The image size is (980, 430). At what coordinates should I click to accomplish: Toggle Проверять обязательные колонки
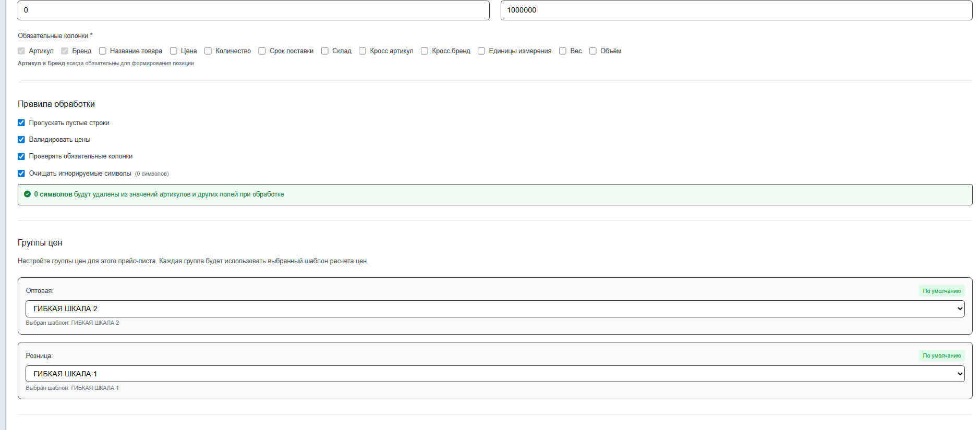(x=21, y=156)
